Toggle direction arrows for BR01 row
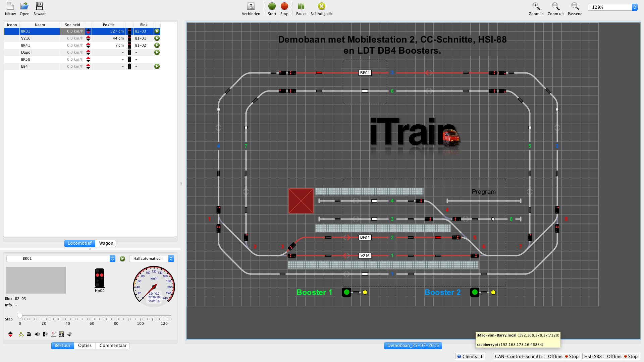The width and height of the screenshot is (644, 362). 88,31
